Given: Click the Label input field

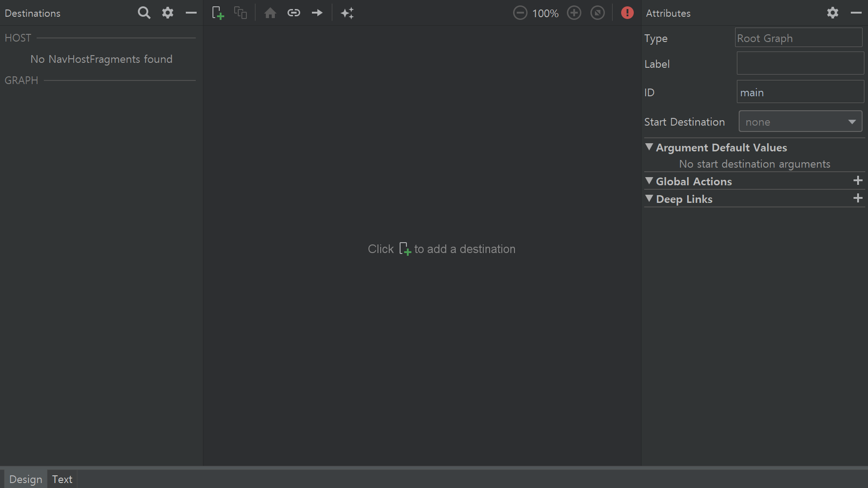Looking at the screenshot, I should [800, 63].
